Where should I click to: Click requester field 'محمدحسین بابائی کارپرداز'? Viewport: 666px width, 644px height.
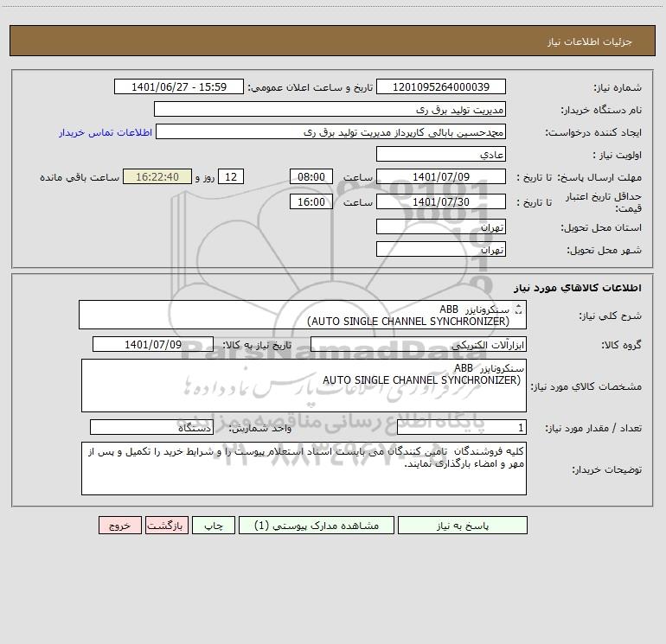330,131
